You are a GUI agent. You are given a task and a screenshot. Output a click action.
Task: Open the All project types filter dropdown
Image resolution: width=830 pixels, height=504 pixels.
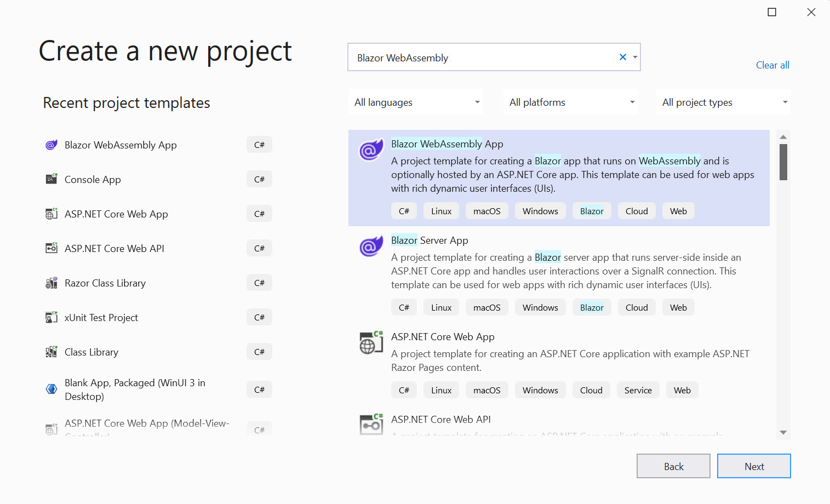coord(723,102)
